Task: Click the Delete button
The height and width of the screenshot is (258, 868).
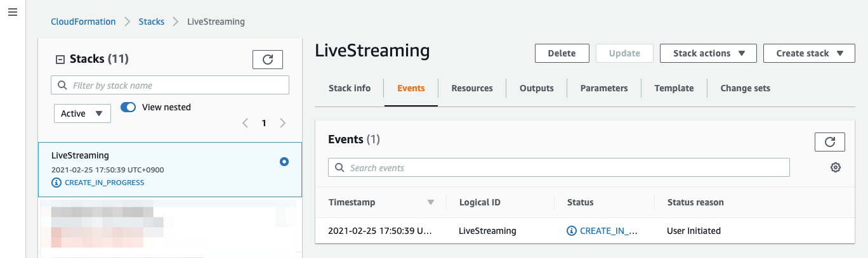Action: pos(562,53)
